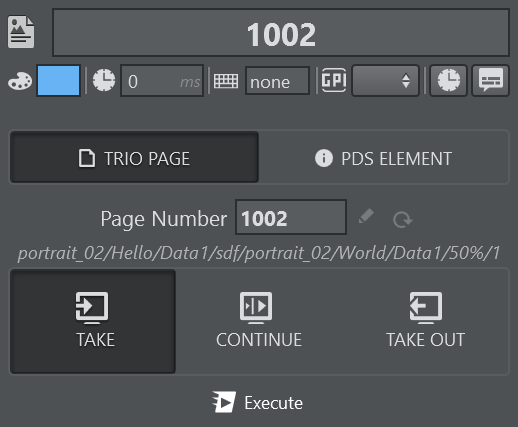This screenshot has height=427, width=518.
Task: Open the comment speech-bubble button
Action: (491, 81)
